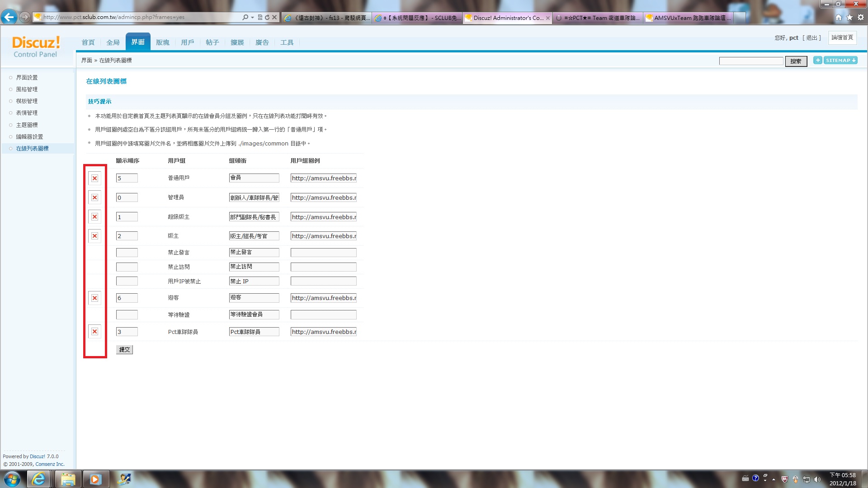This screenshot has height=488, width=868.
Task: Open browser favorites star icon
Action: pos(849,17)
